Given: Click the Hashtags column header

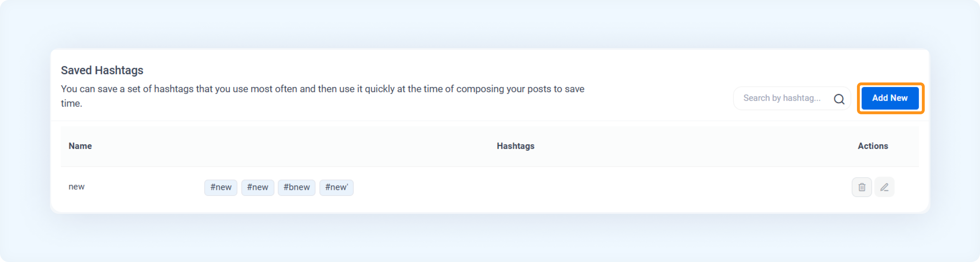Looking at the screenshot, I should [x=515, y=146].
